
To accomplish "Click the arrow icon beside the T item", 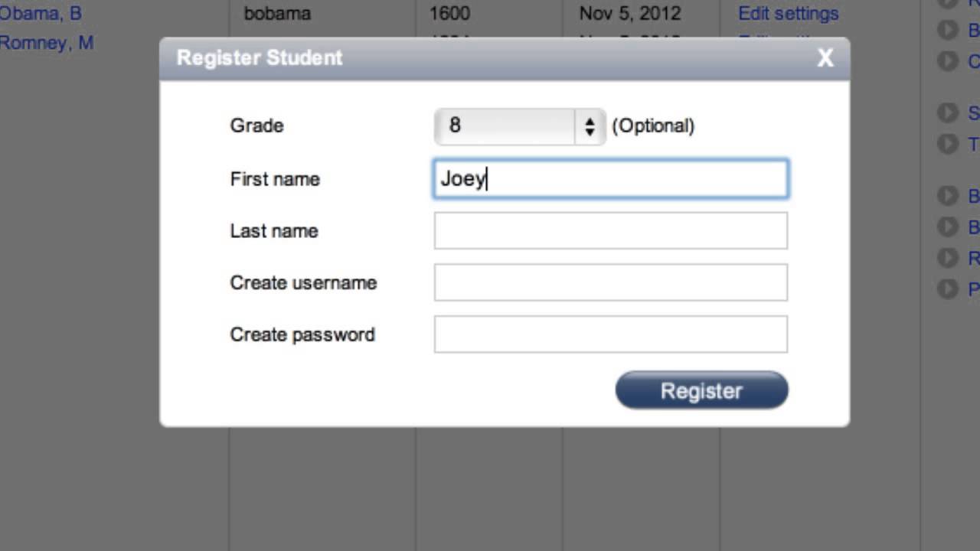I will click(948, 143).
